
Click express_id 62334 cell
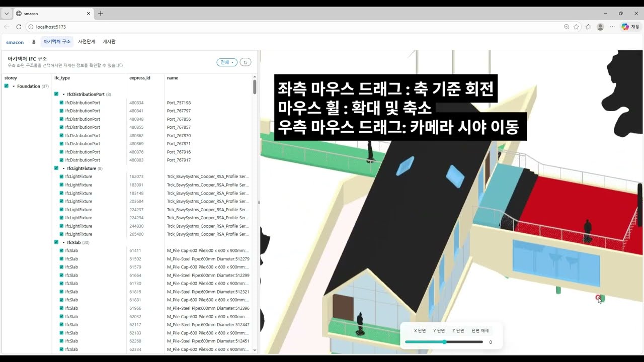click(135, 349)
